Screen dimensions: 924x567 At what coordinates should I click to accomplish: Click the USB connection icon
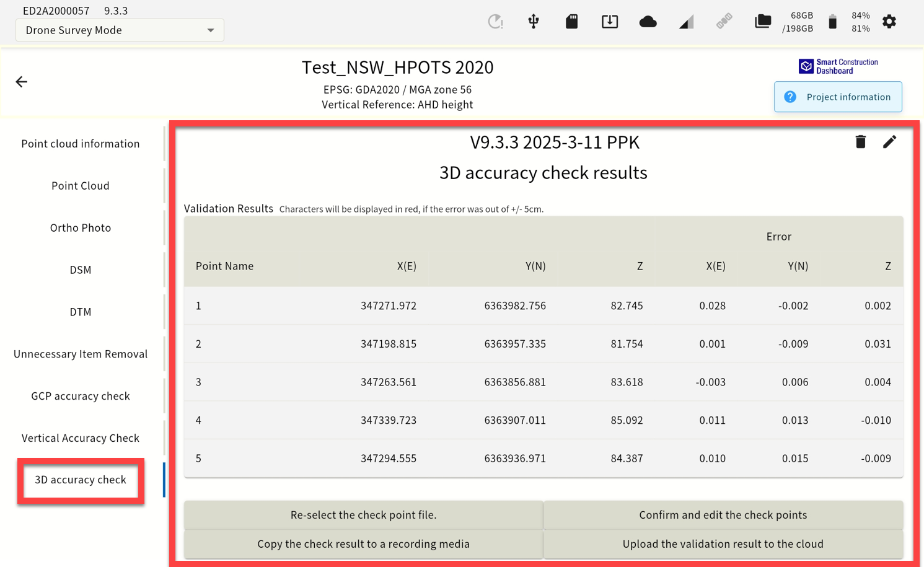coord(533,22)
